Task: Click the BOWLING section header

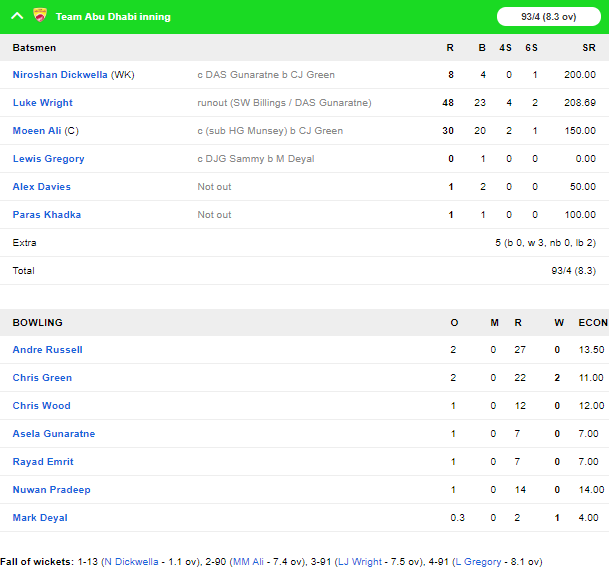Action: click(x=37, y=323)
